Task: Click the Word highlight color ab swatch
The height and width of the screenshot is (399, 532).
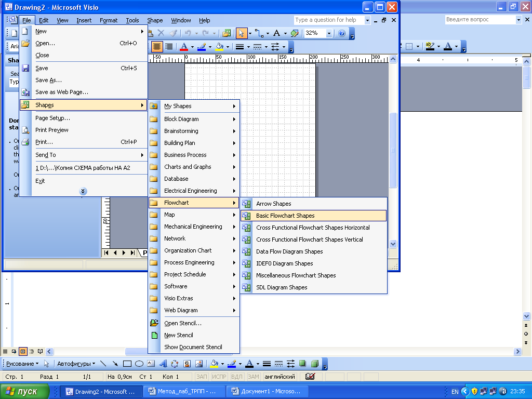Action: click(x=430, y=46)
